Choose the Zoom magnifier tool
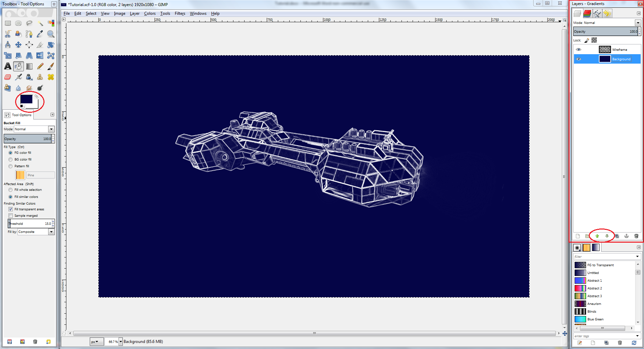The image size is (644, 349). [x=51, y=34]
